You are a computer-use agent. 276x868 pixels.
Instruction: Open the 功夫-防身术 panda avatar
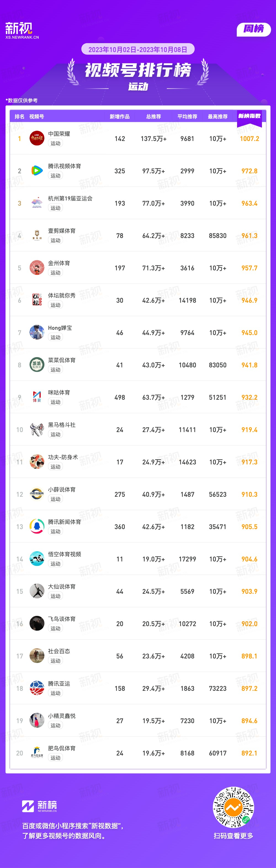[37, 462]
